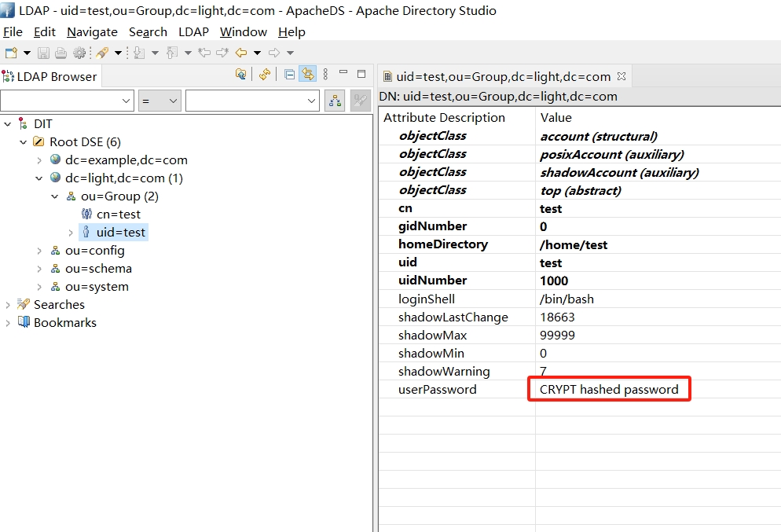Open the LDAP Browser view menu (three dots)
This screenshot has width=781, height=532.
coord(325,74)
